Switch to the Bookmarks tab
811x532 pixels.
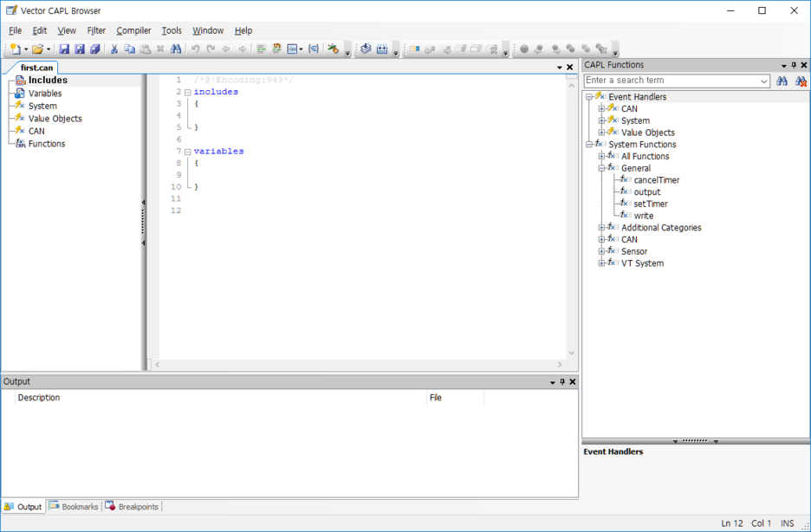pos(74,507)
